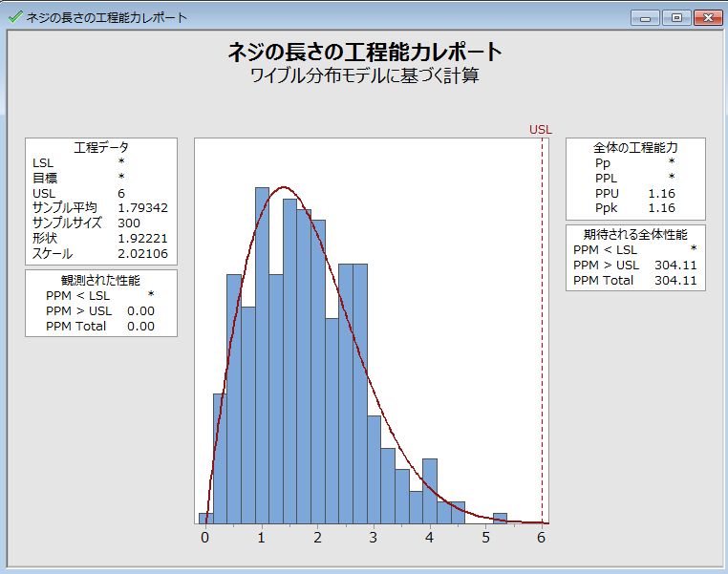
Task: Click the PPU value 1.16
Action: pos(662,194)
